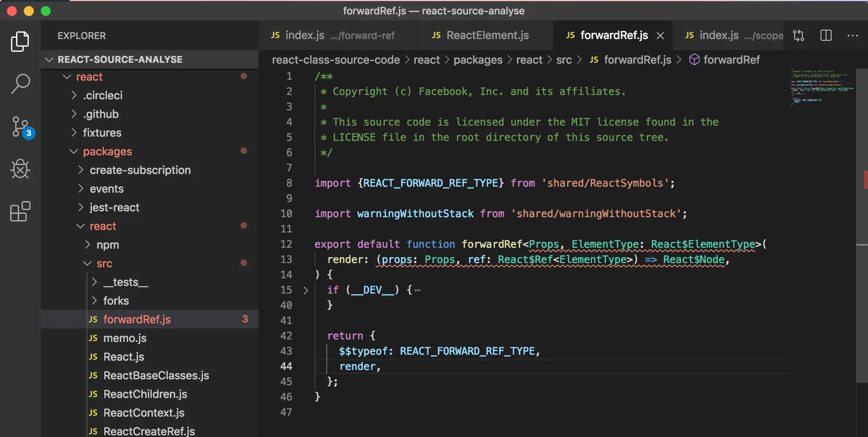Viewport: 868px width, 437px height.
Task: Expand the create-subscription folder
Action: pyautogui.click(x=140, y=170)
